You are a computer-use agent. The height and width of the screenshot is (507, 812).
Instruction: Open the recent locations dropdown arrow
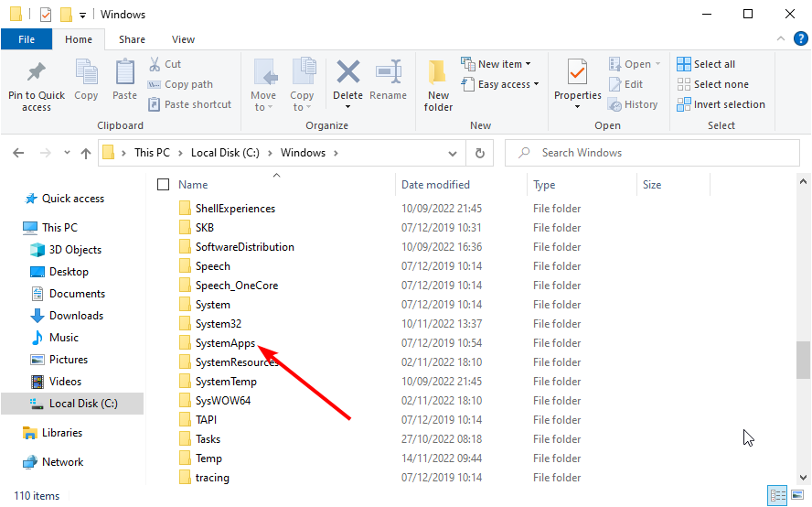(x=67, y=153)
